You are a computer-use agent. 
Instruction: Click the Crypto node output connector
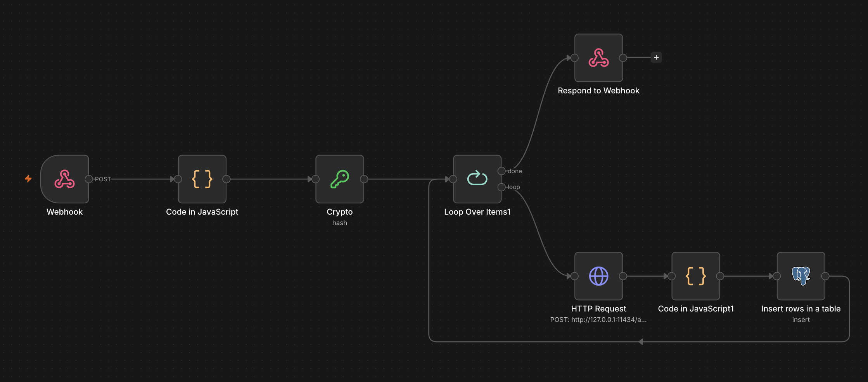pyautogui.click(x=364, y=179)
